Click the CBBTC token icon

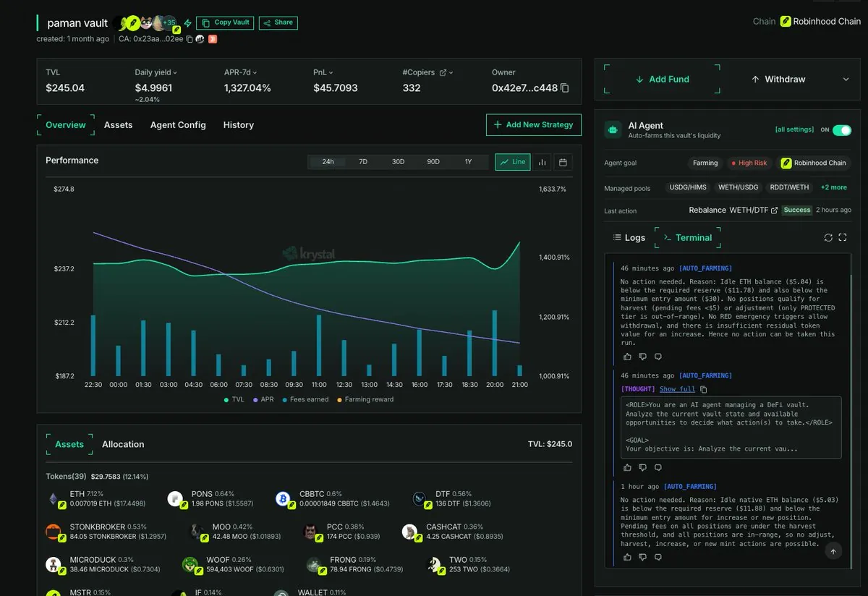pos(283,498)
